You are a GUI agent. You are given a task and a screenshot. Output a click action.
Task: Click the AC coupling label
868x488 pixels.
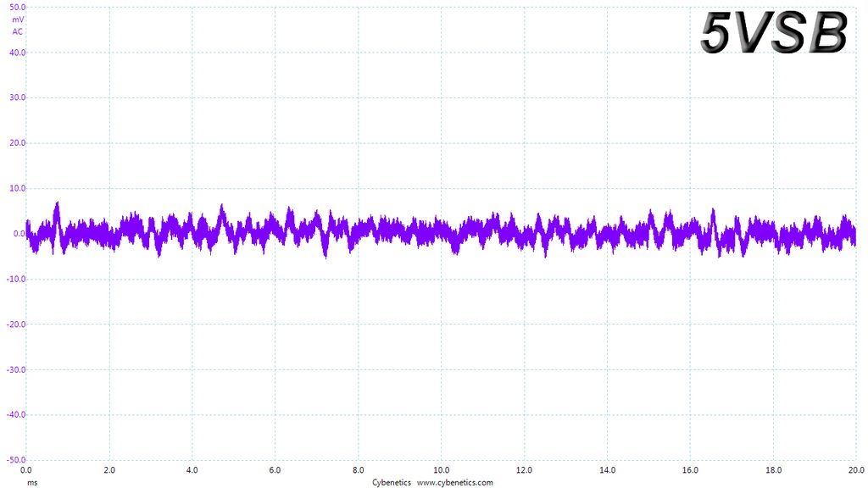coord(18,31)
